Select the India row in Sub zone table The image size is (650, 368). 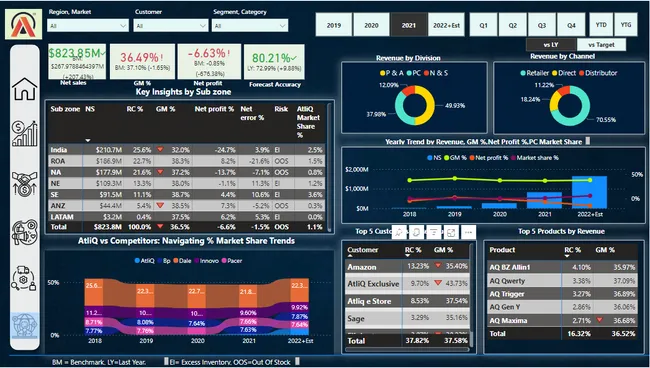click(187, 150)
